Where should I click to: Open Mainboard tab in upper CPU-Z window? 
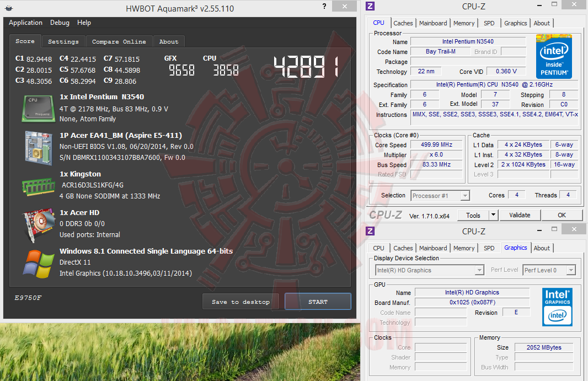coord(433,23)
